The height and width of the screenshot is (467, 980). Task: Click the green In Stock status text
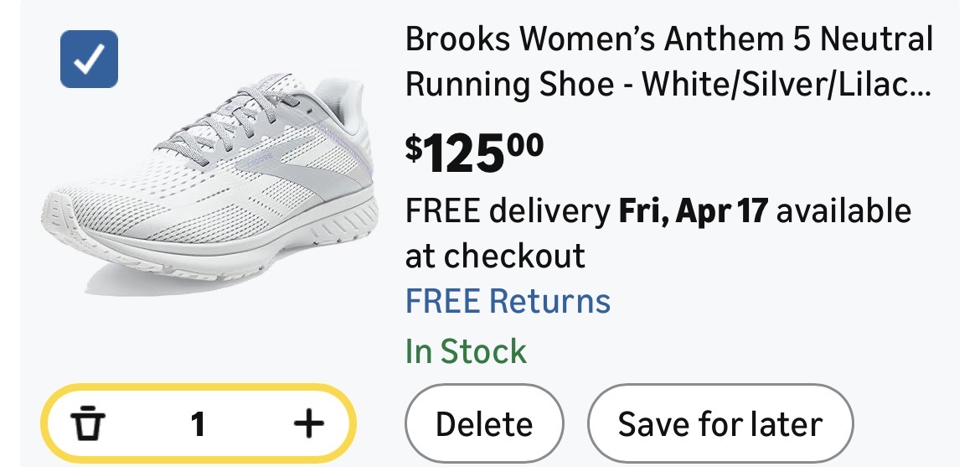[x=466, y=351]
